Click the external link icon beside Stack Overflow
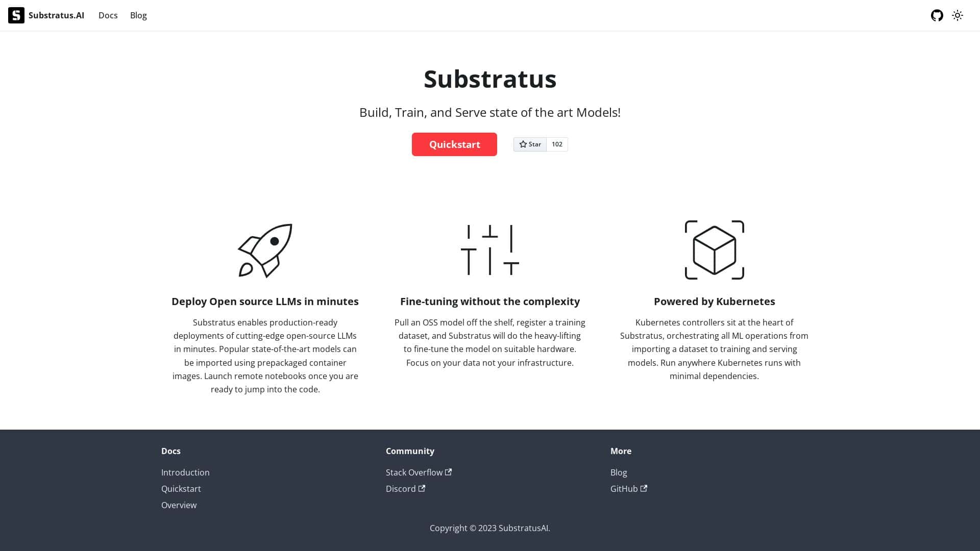This screenshot has height=551, width=980. coord(448,472)
